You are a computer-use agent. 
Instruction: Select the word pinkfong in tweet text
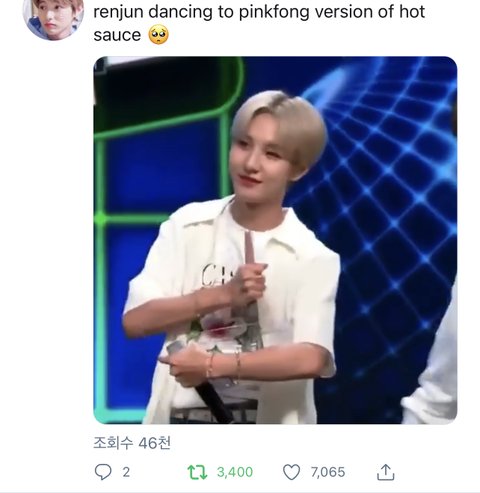click(x=274, y=12)
